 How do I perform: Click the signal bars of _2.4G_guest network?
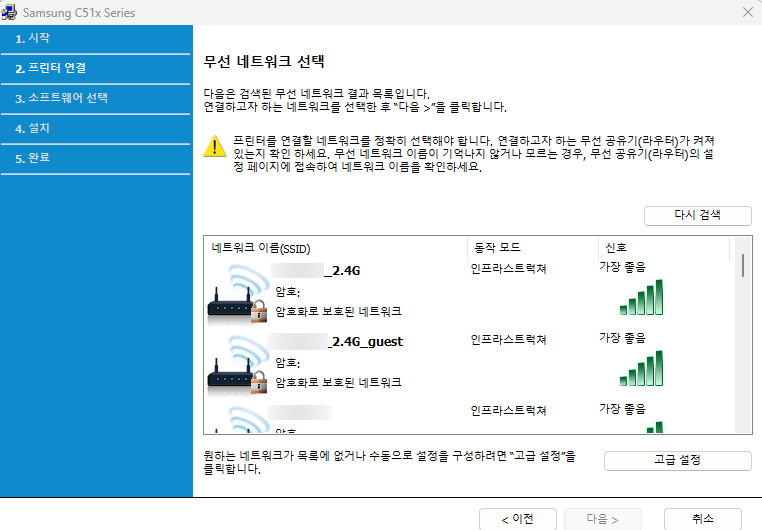coord(641,368)
